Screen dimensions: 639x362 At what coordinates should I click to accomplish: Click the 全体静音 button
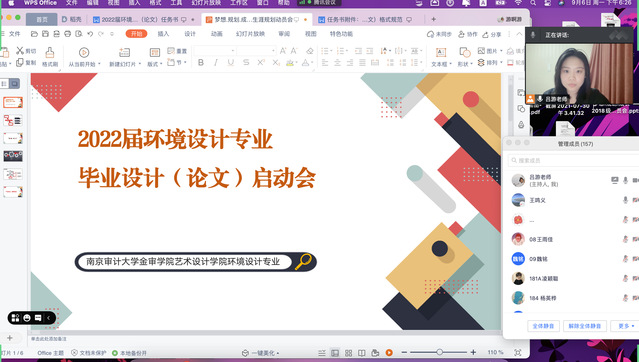coord(543,326)
